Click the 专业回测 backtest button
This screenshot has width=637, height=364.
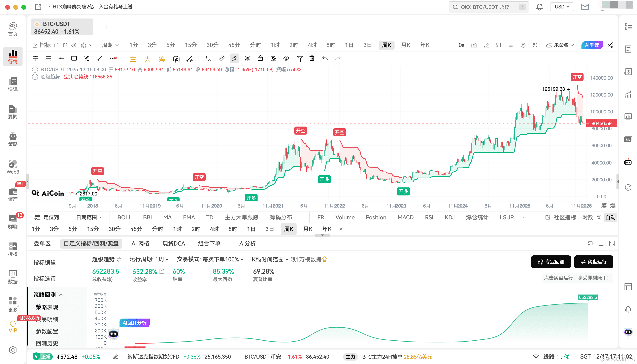tap(551, 262)
